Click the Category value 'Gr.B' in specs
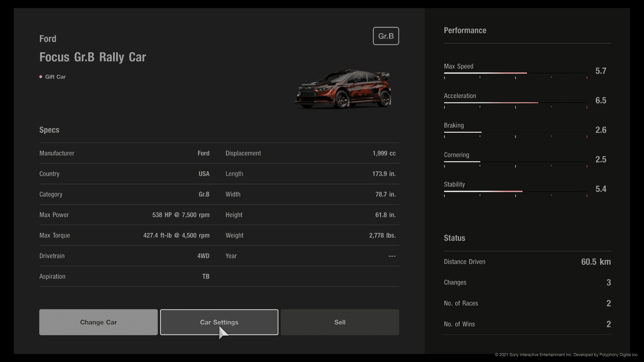The width and height of the screenshot is (644, 362). click(204, 194)
